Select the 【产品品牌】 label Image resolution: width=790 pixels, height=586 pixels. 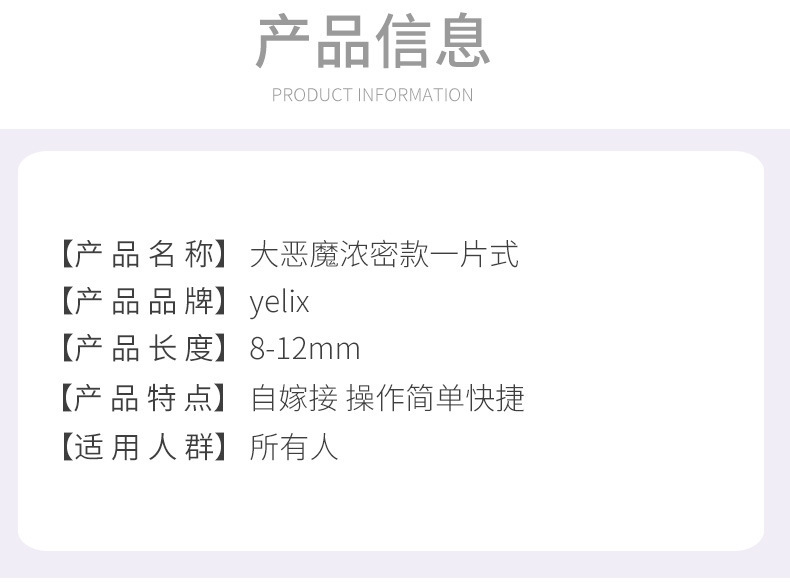point(140,301)
